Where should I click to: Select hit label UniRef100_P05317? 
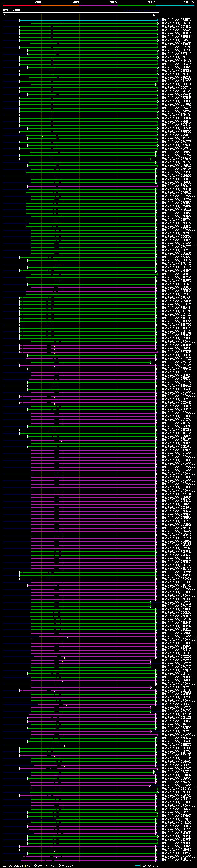(177, 294)
